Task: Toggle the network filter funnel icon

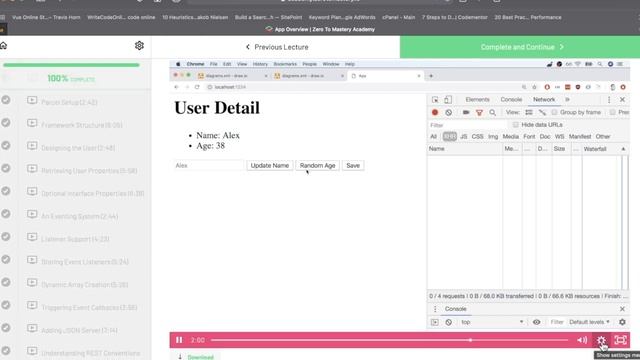Action: (x=479, y=112)
